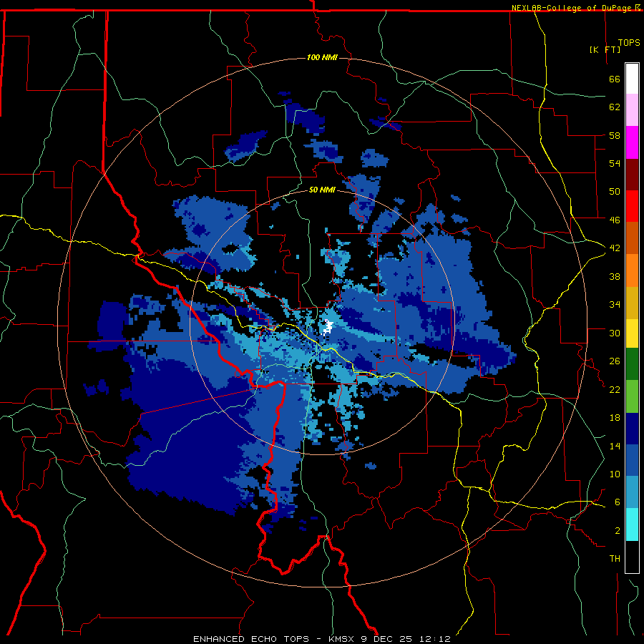Click the dark orange legend swatch near 42
644x644 pixels.
click(x=632, y=238)
